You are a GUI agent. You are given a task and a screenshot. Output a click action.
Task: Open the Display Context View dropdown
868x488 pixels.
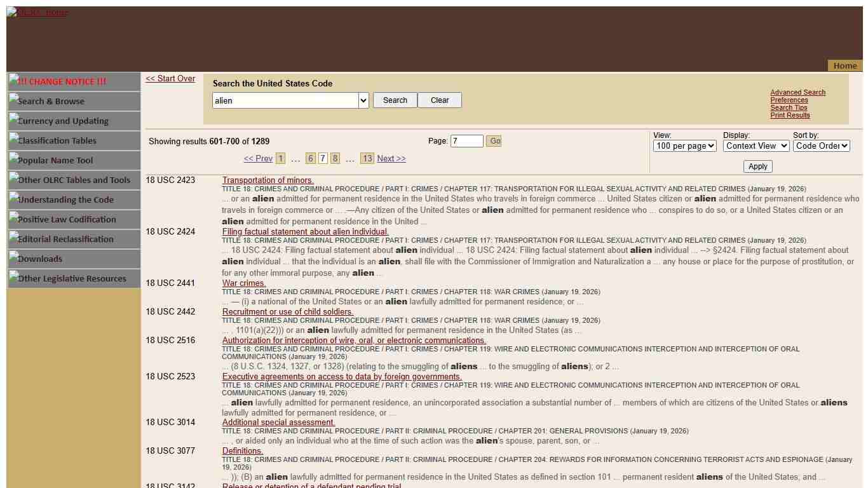(756, 146)
